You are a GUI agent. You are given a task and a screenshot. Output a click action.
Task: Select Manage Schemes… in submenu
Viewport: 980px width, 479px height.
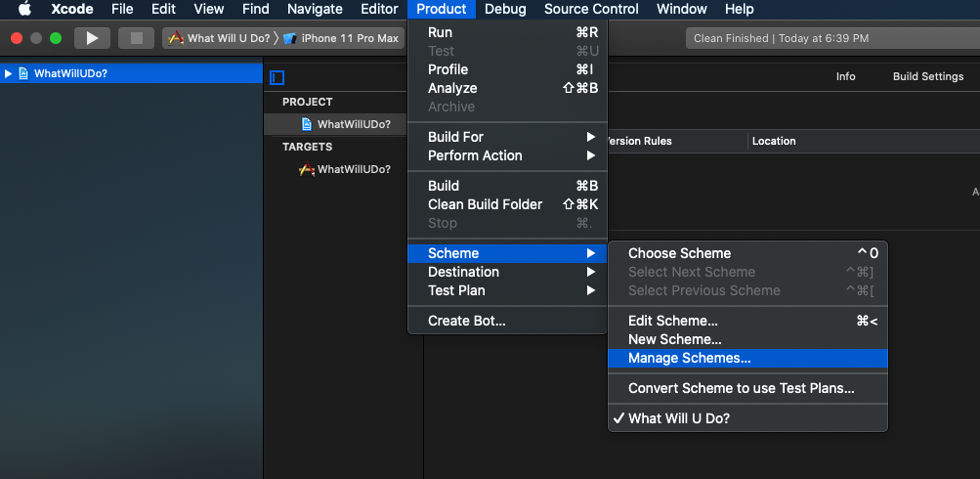point(747,359)
